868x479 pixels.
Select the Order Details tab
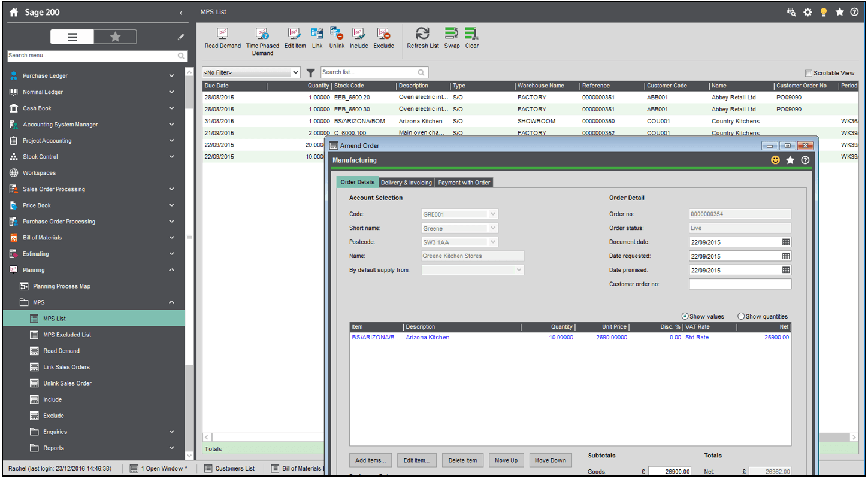[x=358, y=182]
